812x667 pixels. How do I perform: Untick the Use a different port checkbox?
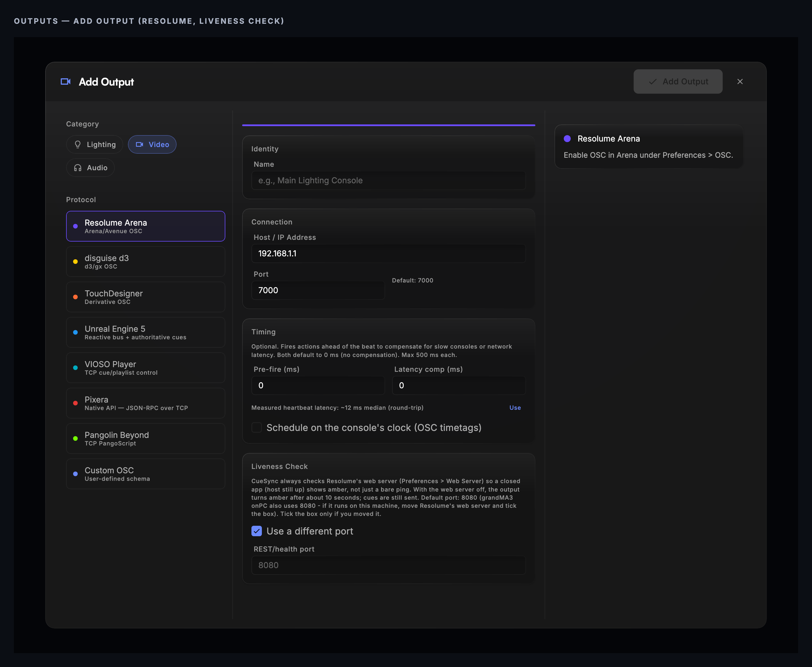257,531
